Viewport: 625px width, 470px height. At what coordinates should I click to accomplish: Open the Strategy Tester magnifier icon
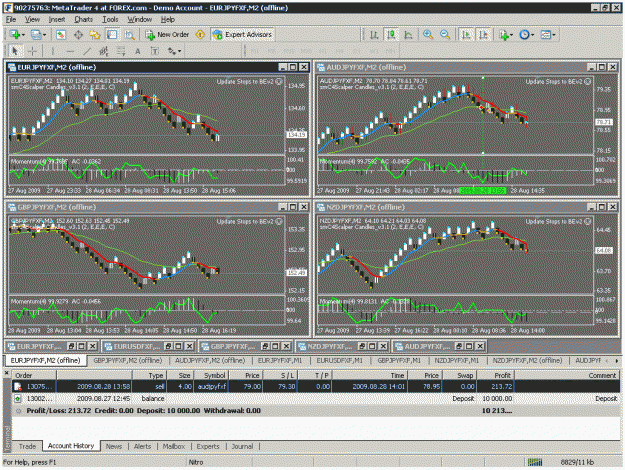[130, 35]
